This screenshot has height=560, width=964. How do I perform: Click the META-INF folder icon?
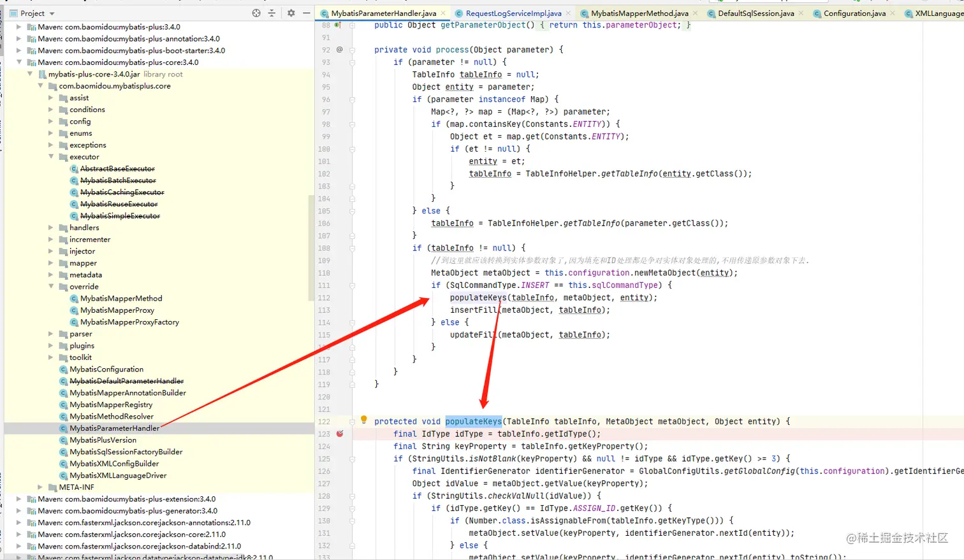point(53,487)
